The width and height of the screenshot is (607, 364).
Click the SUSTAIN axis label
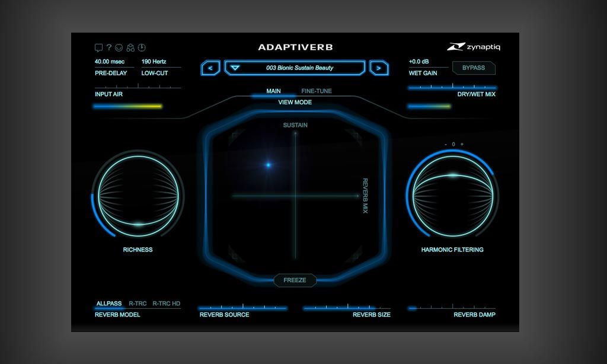(x=295, y=125)
